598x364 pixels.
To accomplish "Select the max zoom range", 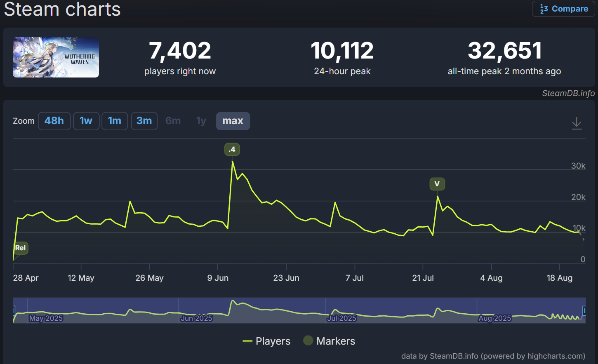I will pos(233,121).
